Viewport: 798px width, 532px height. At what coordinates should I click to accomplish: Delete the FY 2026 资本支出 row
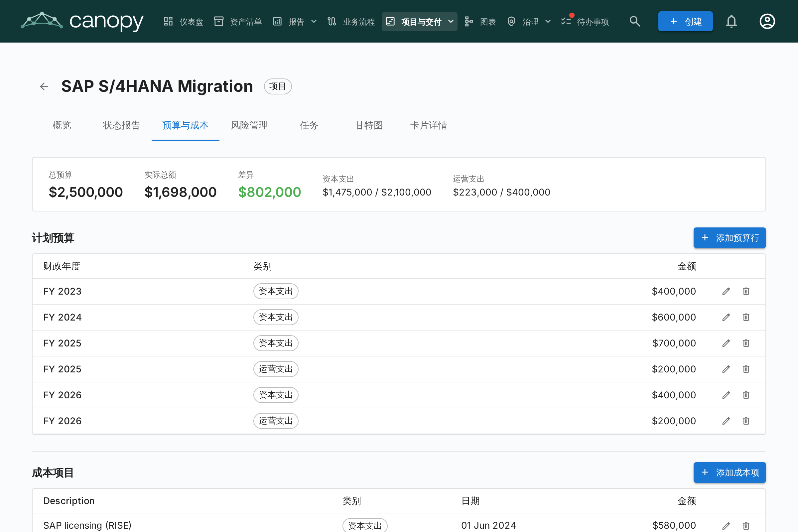tap(746, 395)
